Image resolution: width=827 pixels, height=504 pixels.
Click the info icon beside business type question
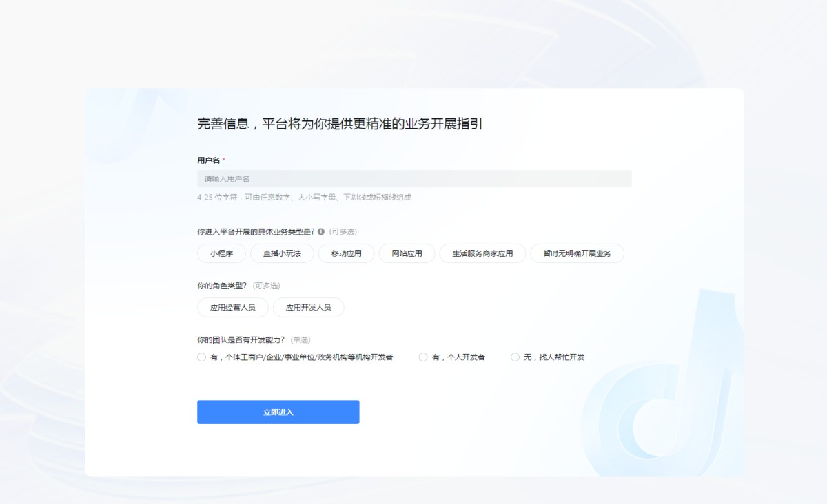point(321,232)
